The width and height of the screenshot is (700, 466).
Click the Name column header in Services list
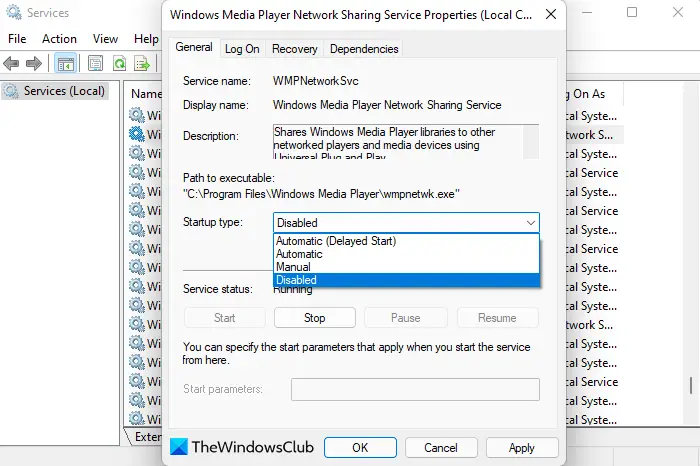tap(146, 94)
